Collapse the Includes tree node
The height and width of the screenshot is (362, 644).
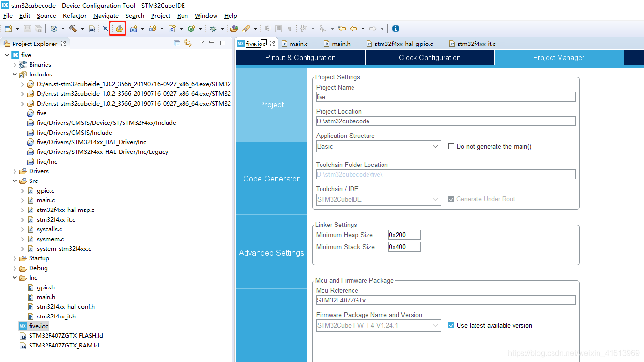(x=15, y=74)
